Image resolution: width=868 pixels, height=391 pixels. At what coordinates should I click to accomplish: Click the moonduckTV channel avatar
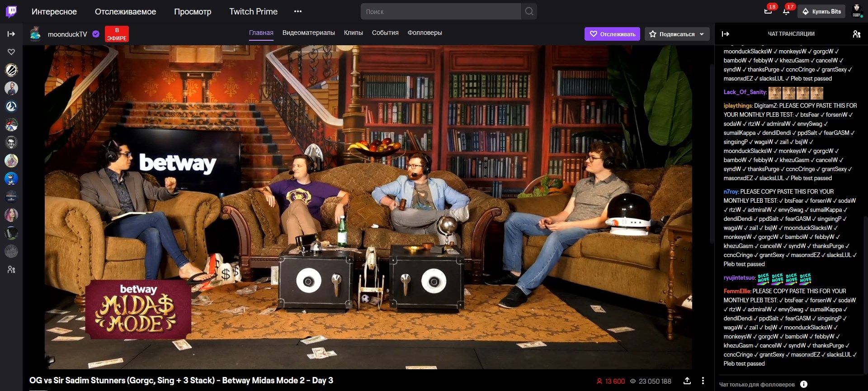(35, 34)
